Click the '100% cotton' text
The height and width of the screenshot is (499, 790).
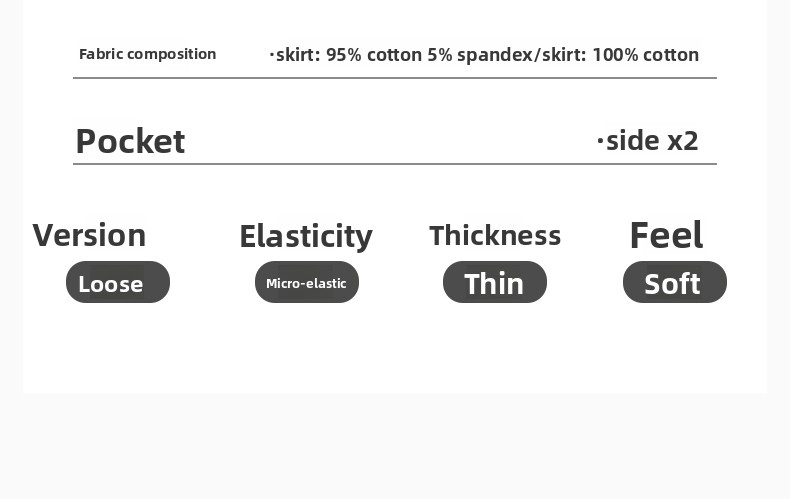tap(645, 55)
